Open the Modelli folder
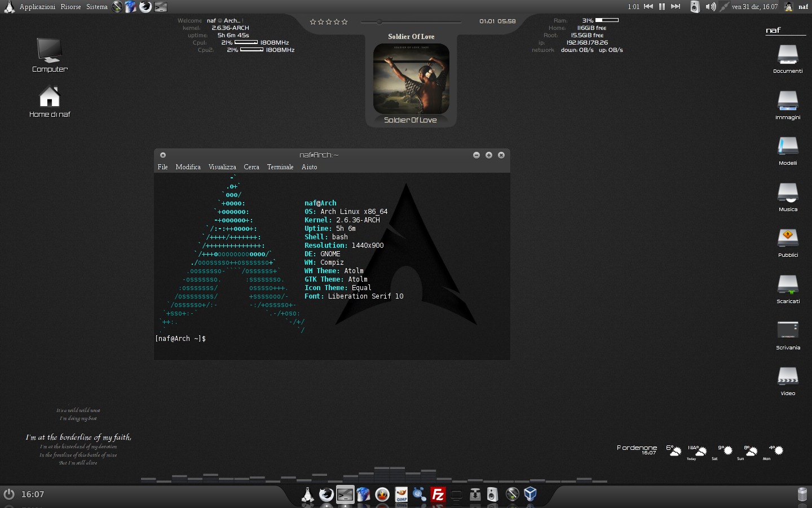The width and height of the screenshot is (812, 508). pyautogui.click(x=788, y=151)
